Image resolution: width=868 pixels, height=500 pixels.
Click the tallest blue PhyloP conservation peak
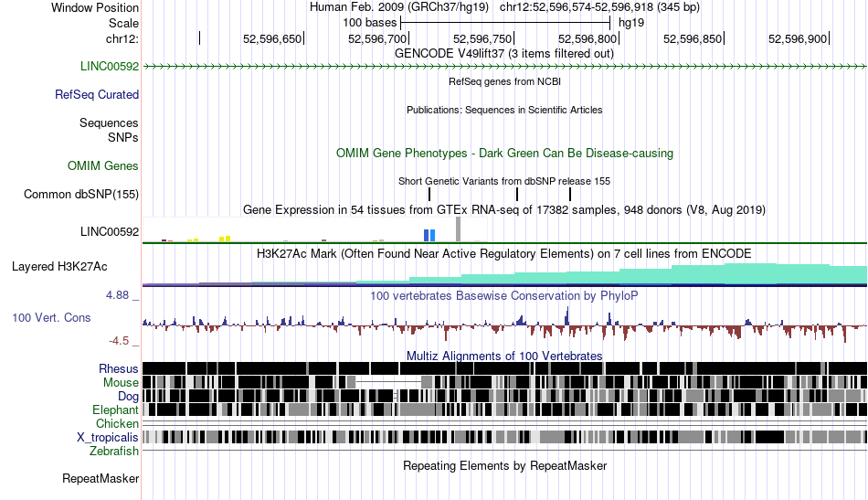[x=566, y=316]
